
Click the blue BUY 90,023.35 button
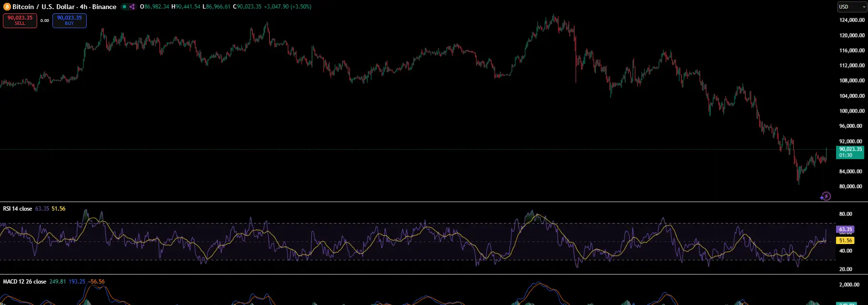click(70, 20)
